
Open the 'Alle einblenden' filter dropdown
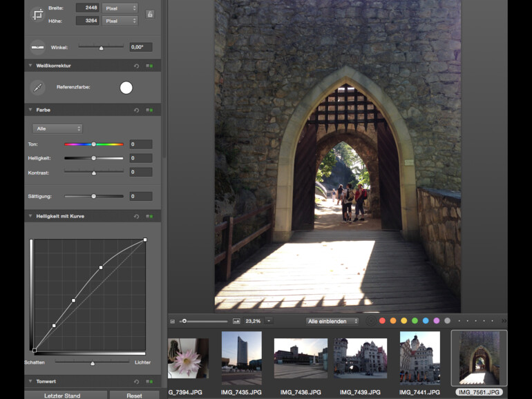[x=333, y=321]
